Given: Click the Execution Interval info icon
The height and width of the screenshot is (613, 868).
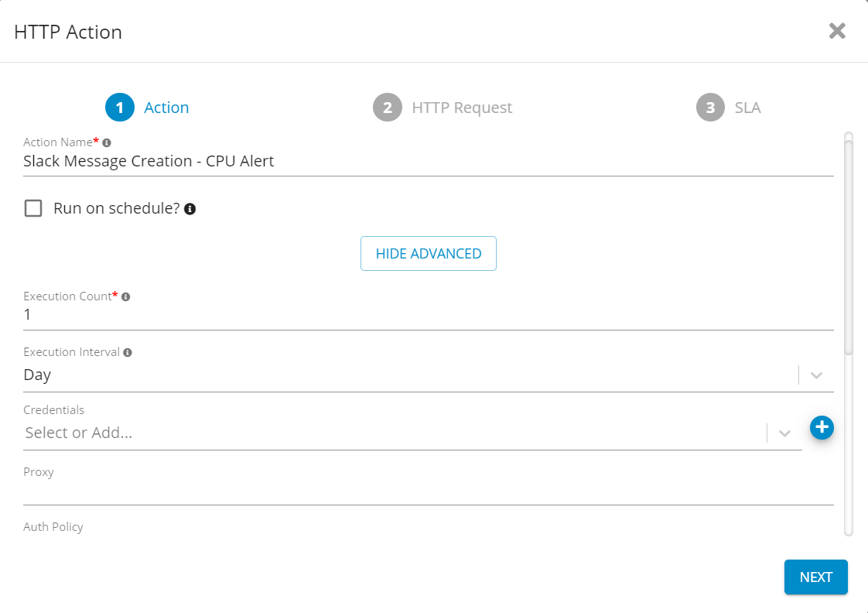Looking at the screenshot, I should tap(127, 351).
